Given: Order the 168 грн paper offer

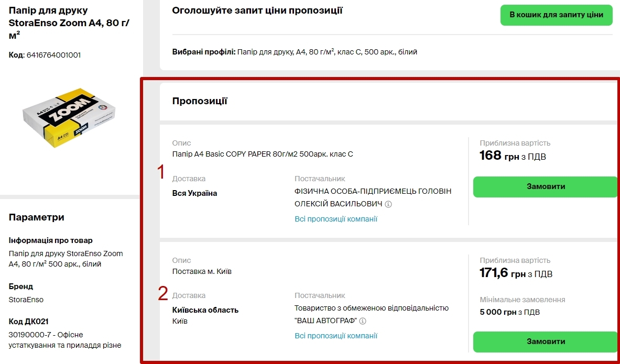Looking at the screenshot, I should tap(545, 186).
